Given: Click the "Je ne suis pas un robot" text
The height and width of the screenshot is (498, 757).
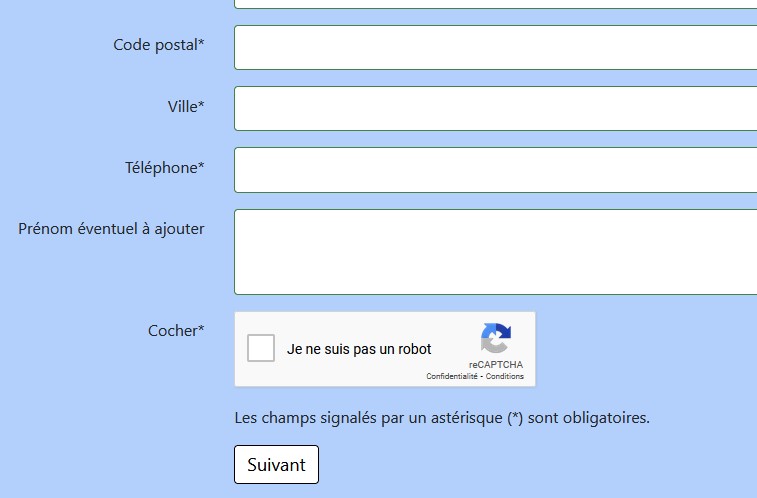Looking at the screenshot, I should pyautogui.click(x=359, y=349).
